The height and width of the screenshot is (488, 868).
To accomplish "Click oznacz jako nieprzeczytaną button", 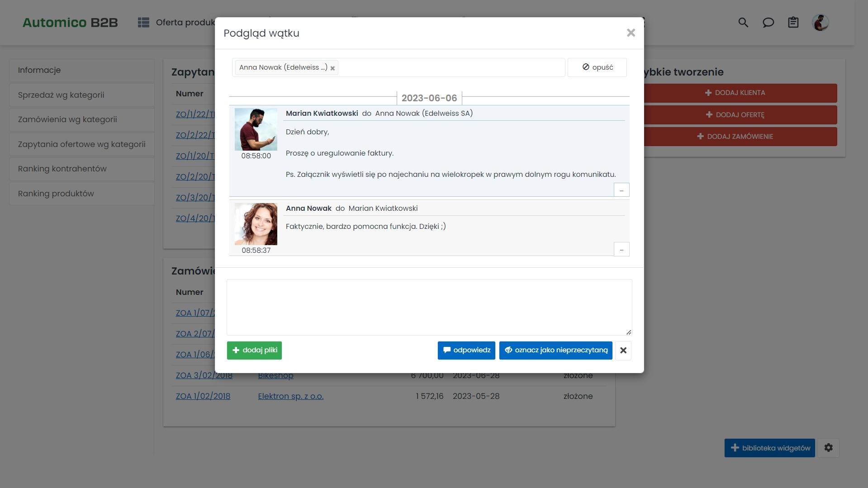I will pos(555,351).
